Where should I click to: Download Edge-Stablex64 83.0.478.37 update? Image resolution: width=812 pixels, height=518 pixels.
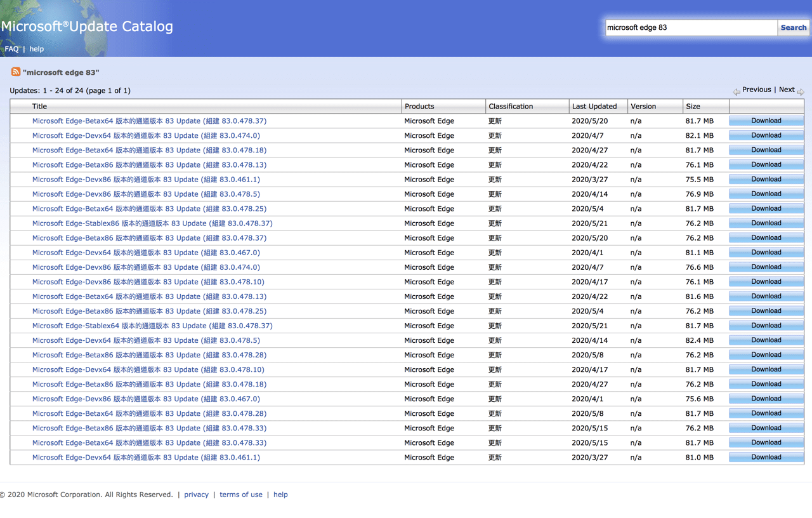point(766,325)
